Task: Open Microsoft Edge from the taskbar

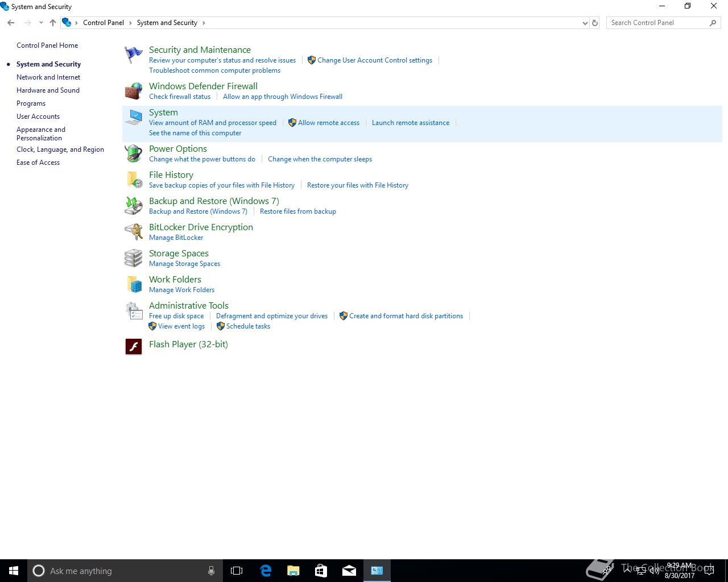Action: [x=266, y=571]
